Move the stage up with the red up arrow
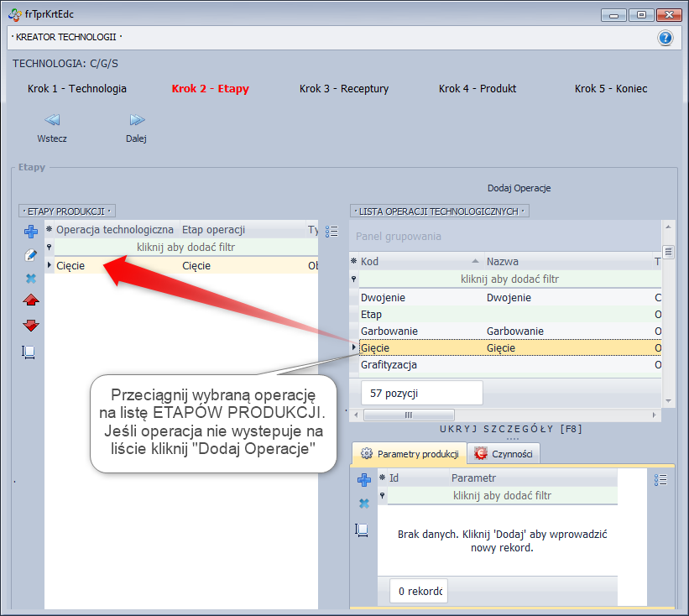The image size is (689, 616). 31,301
